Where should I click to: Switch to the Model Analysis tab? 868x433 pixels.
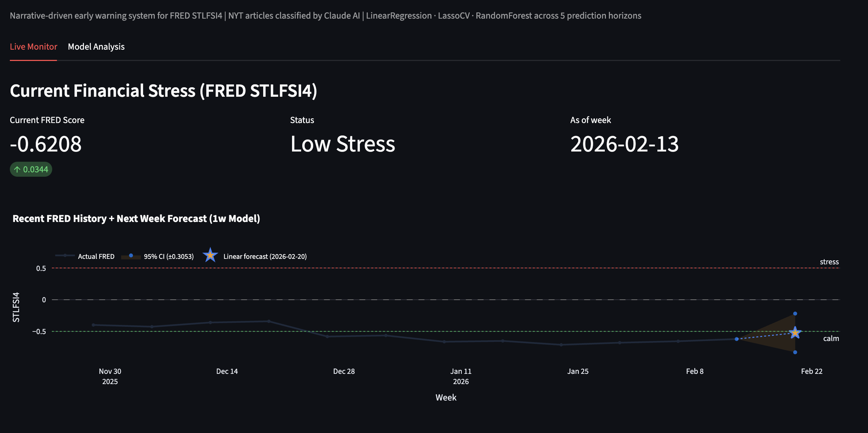tap(96, 47)
